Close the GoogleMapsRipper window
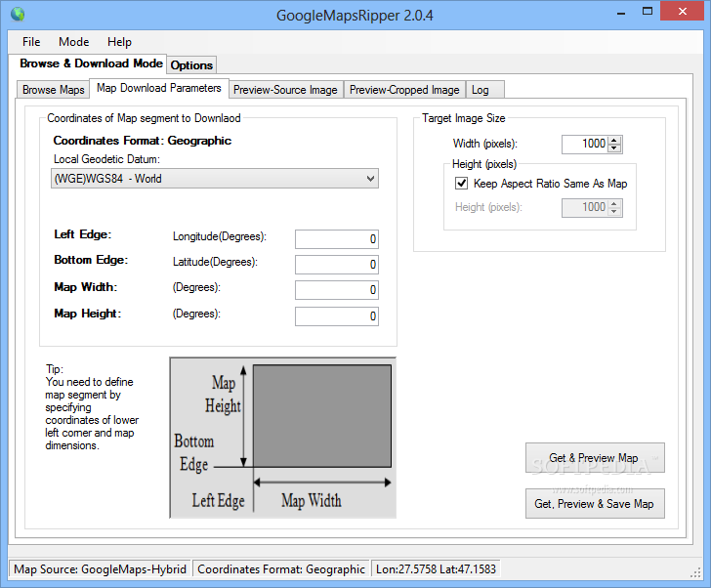 click(x=683, y=12)
